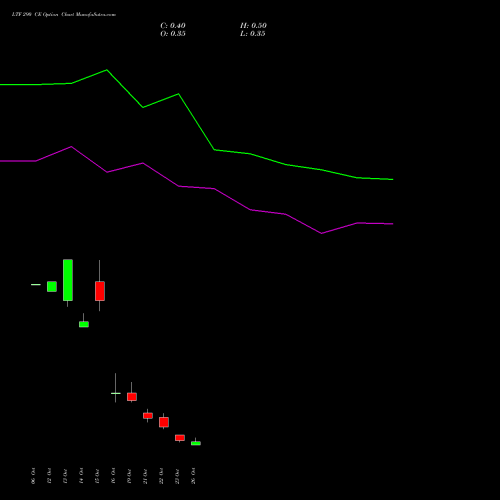Click the open value 'O: 0.35'
Screen dimensions: 500x500
point(173,34)
